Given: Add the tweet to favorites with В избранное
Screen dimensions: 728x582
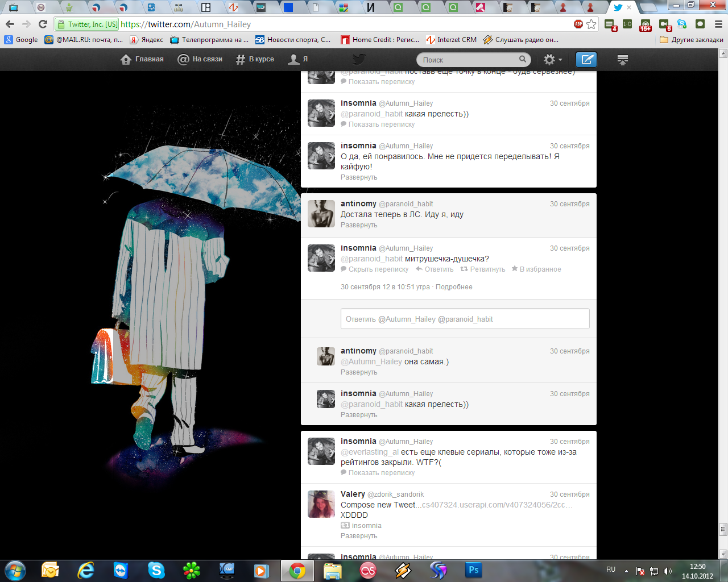Looking at the screenshot, I should click(x=536, y=269).
